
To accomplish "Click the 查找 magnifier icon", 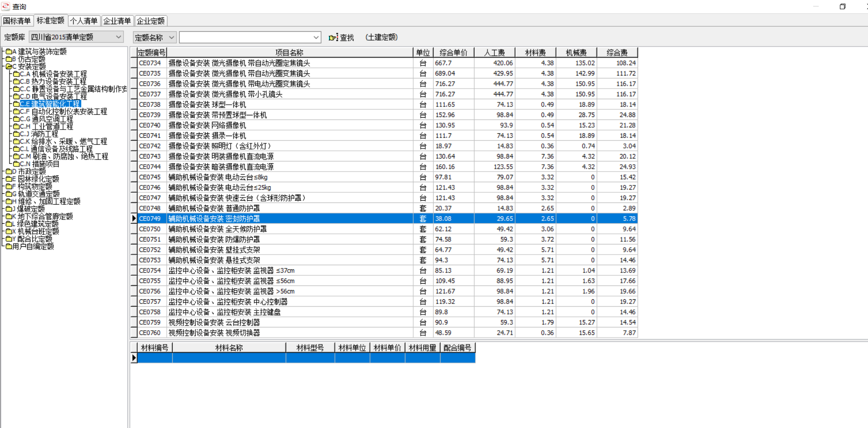I will tap(333, 37).
